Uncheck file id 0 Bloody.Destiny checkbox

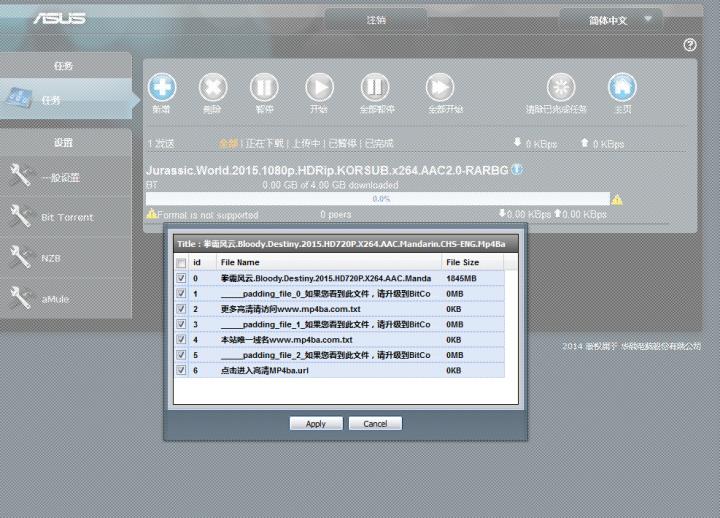[x=180, y=278]
